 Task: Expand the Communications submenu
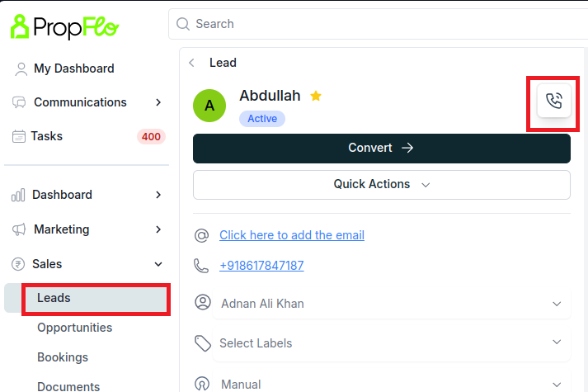158,102
